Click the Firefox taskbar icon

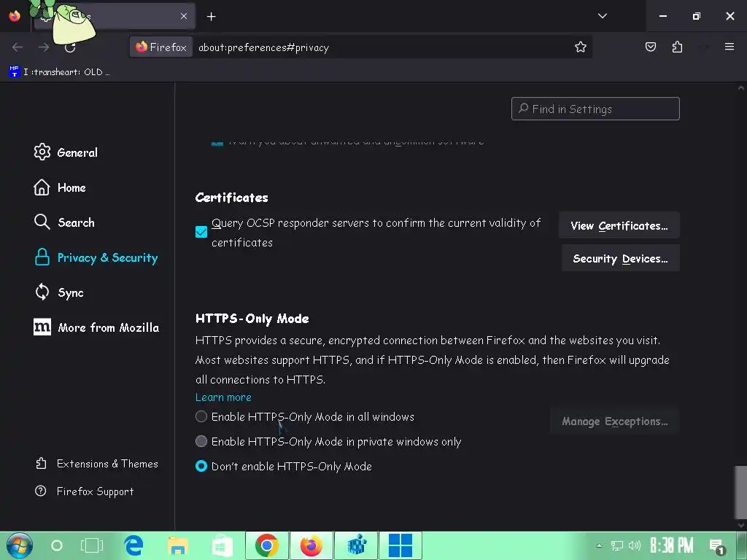click(x=311, y=545)
